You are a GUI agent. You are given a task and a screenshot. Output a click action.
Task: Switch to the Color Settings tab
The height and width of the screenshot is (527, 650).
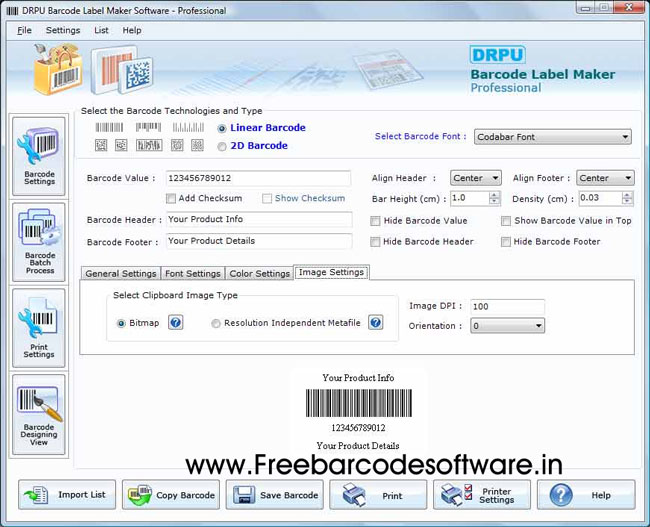coord(260,273)
